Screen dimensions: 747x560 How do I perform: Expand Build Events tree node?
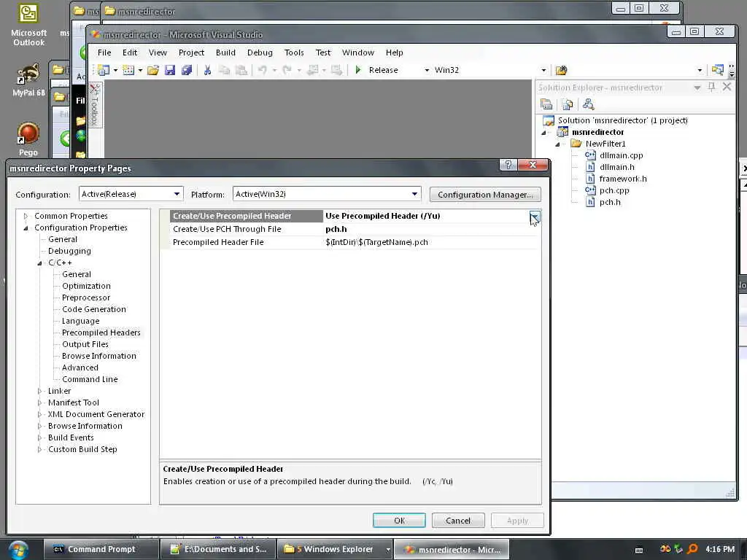coord(39,437)
